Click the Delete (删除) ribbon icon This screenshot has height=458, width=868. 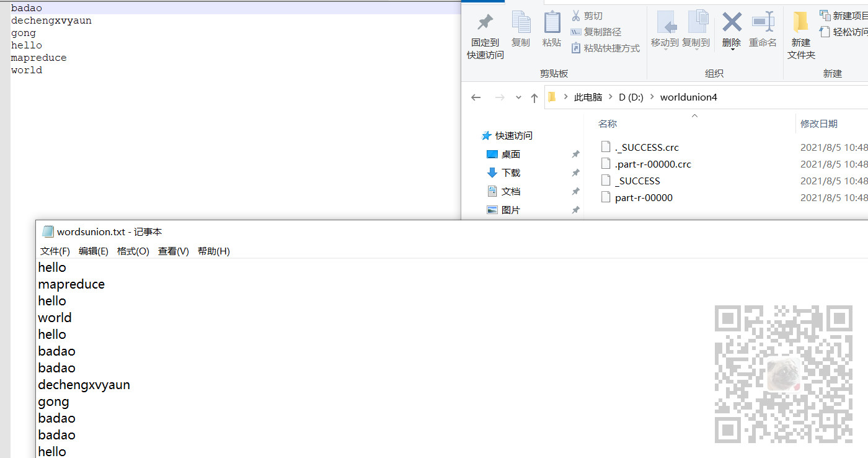pyautogui.click(x=732, y=22)
